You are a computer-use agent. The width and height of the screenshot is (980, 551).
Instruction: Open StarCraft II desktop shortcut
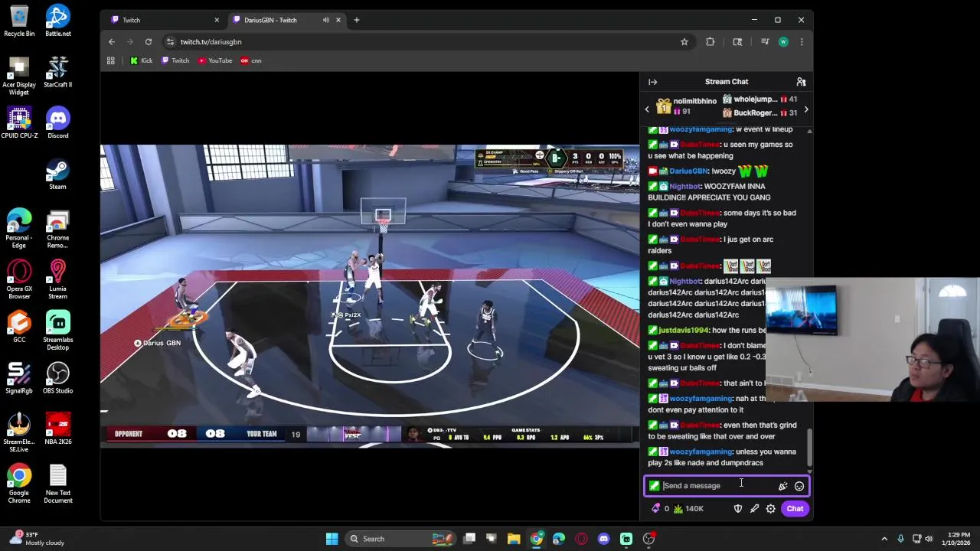[57, 72]
